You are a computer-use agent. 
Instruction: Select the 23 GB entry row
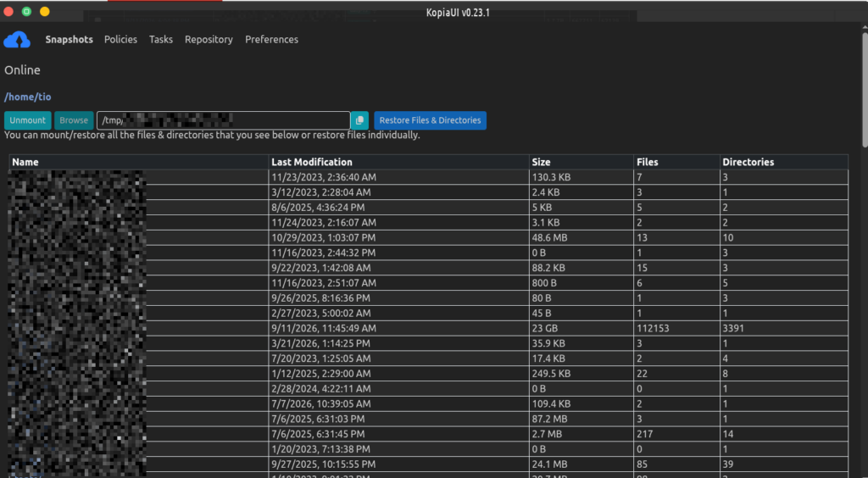pyautogui.click(x=428, y=328)
